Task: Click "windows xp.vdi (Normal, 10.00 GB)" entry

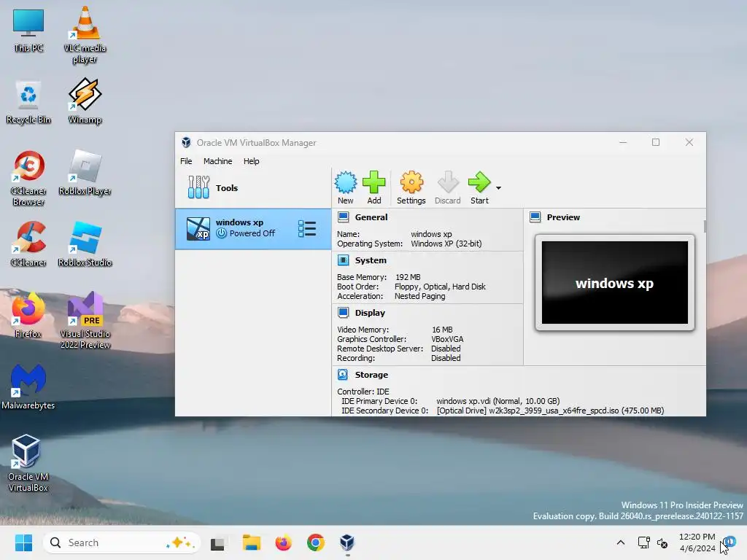Action: tap(498, 401)
